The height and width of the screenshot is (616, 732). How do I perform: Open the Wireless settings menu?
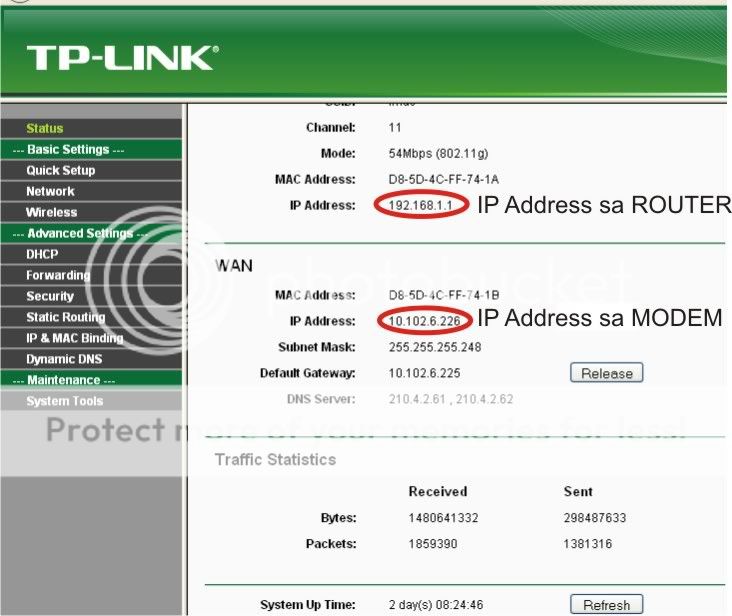(51, 212)
